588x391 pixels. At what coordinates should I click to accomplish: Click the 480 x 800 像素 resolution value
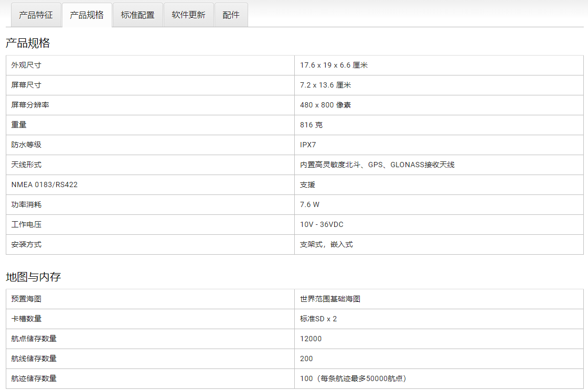325,105
